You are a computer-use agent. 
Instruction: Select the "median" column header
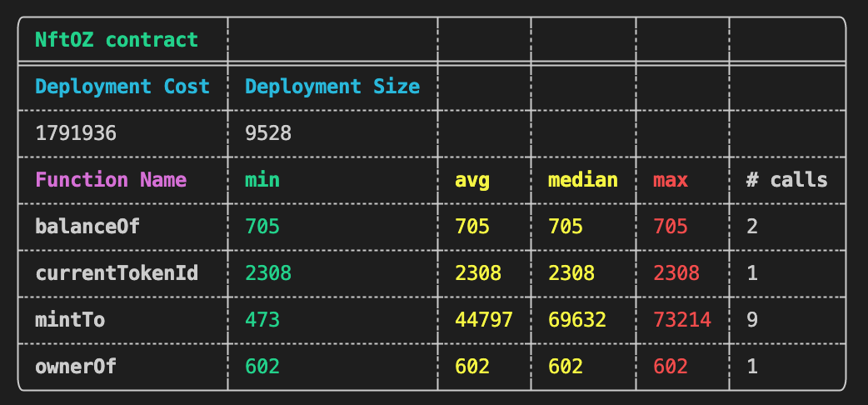pyautogui.click(x=582, y=180)
